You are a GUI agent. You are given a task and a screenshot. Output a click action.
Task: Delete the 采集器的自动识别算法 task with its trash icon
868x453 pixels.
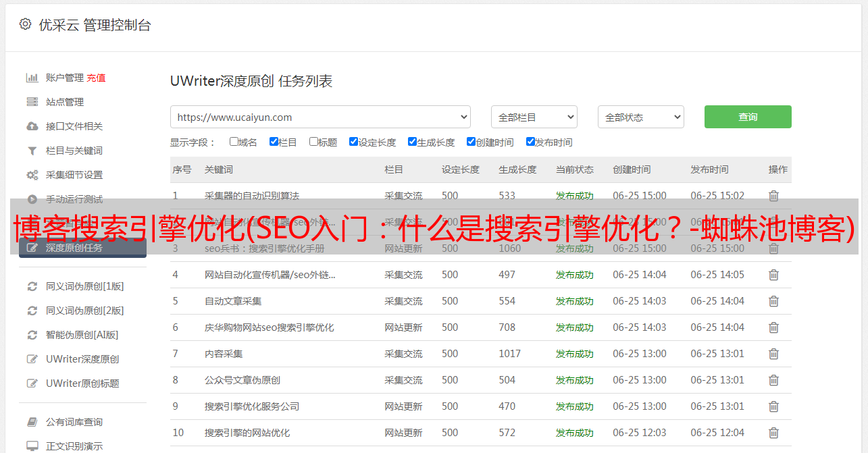pyautogui.click(x=773, y=196)
